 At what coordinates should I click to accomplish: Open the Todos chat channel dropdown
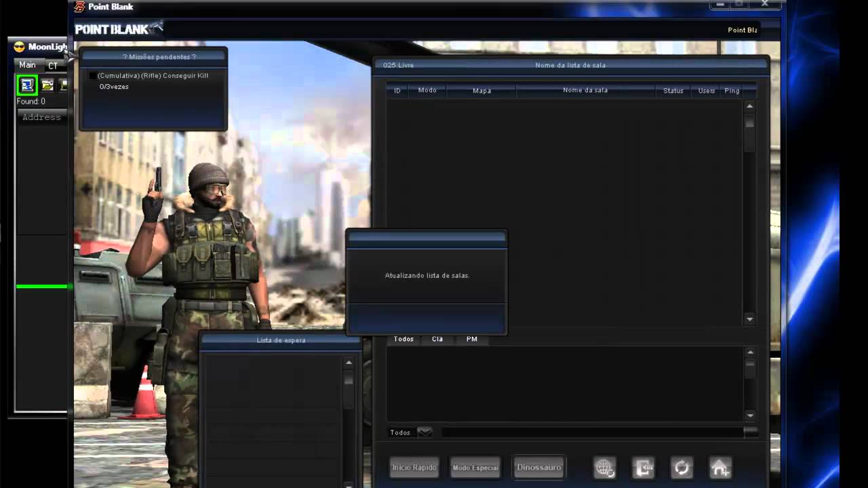pyautogui.click(x=425, y=432)
